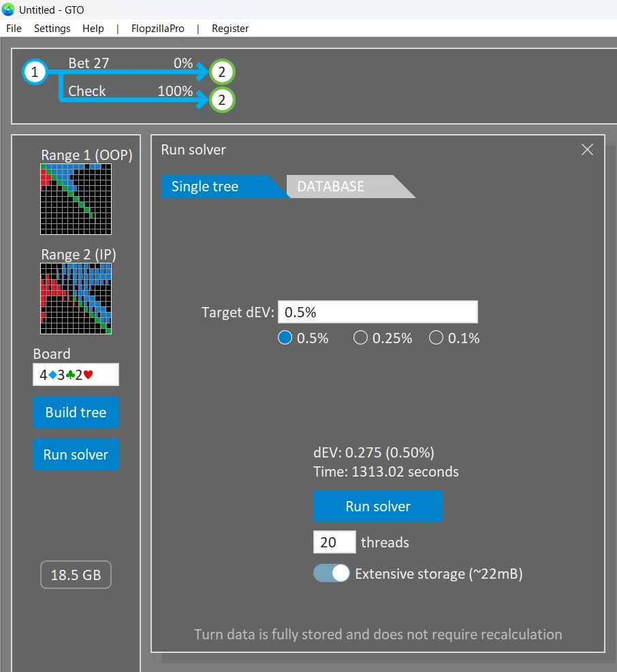
Task: Open the Range 2 (IP) range grid
Action: pyautogui.click(x=76, y=299)
